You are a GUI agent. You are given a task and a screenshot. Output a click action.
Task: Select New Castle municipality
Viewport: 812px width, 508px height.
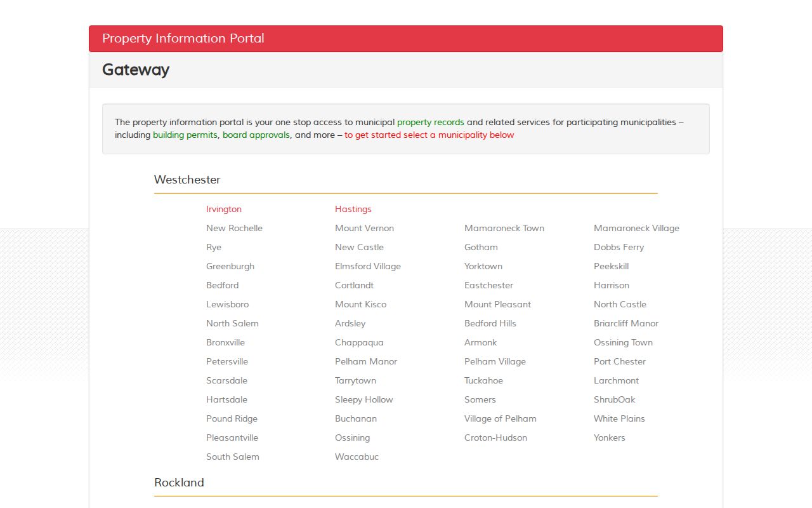click(359, 247)
